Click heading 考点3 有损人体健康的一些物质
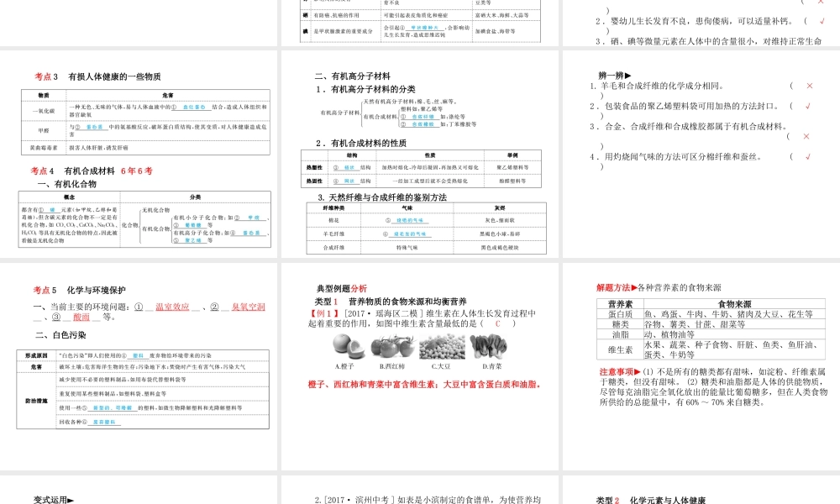The image size is (840, 504). coord(97,76)
